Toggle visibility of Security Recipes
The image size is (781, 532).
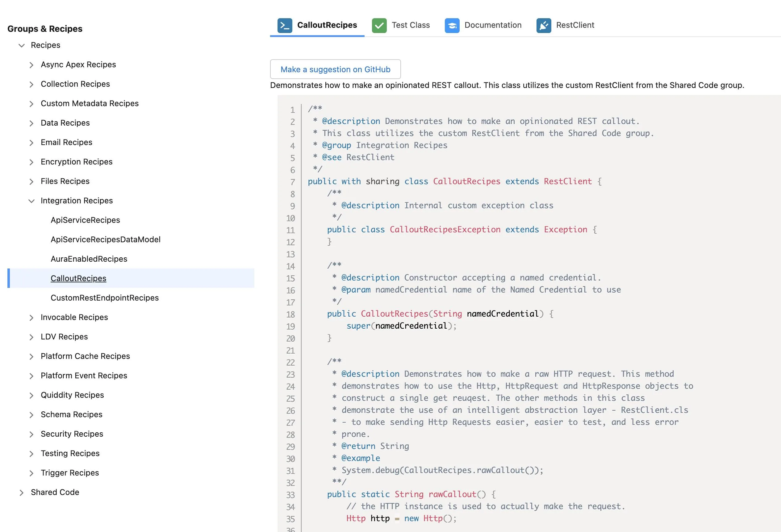click(31, 434)
